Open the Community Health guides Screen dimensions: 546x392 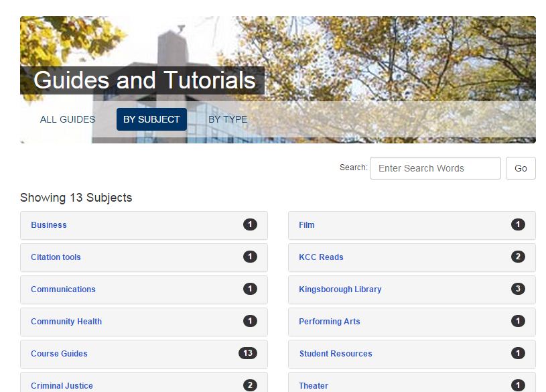(66, 322)
